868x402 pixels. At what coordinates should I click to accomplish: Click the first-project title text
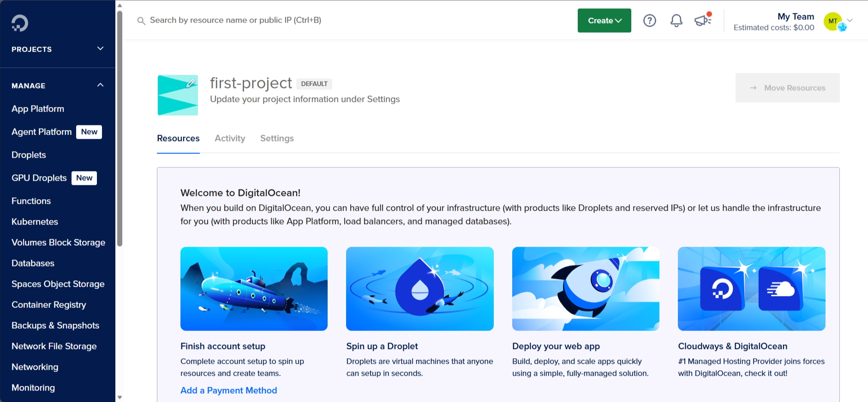pos(251,83)
